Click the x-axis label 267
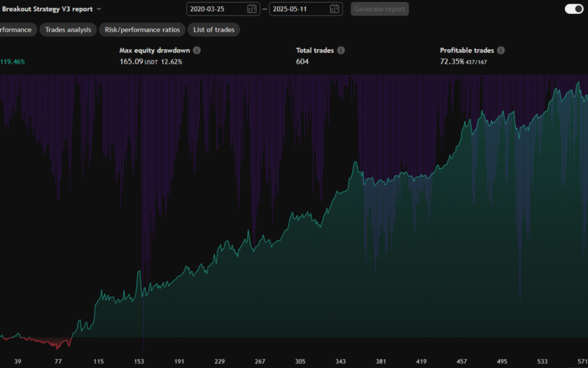This screenshot has width=588, height=368. [260, 362]
